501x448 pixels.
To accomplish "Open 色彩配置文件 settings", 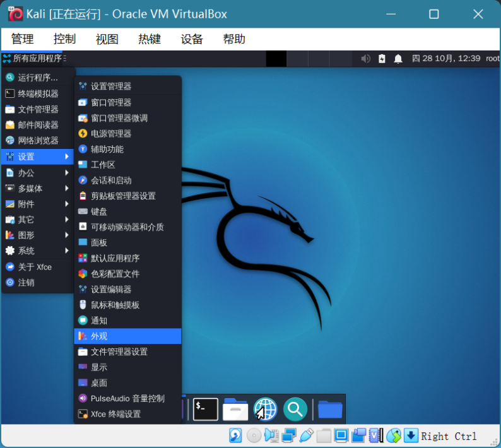I will [128, 274].
